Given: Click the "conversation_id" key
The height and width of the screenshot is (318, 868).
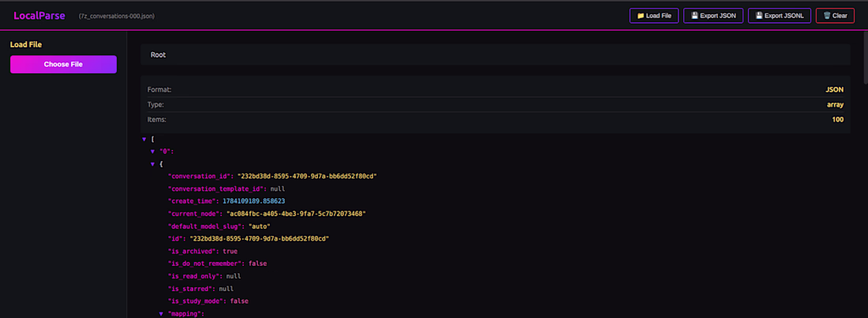Looking at the screenshot, I should pyautogui.click(x=199, y=176).
